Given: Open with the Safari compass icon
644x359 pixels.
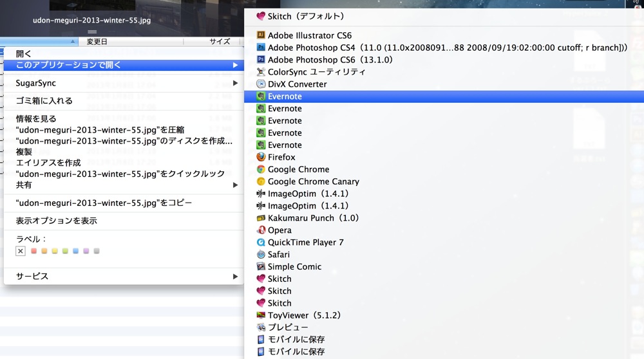Looking at the screenshot, I should click(261, 254).
